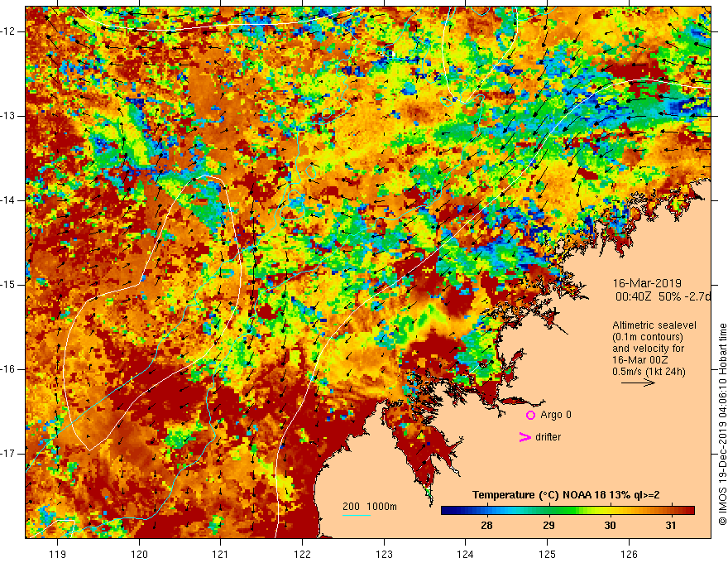
Task: Click the '(0.1m contours)' text line
Action: [x=648, y=337]
